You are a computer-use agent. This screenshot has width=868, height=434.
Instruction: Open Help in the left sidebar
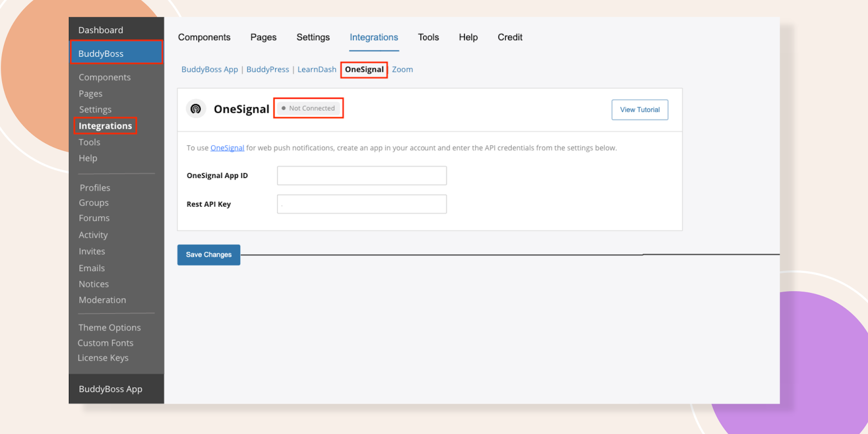tap(87, 158)
